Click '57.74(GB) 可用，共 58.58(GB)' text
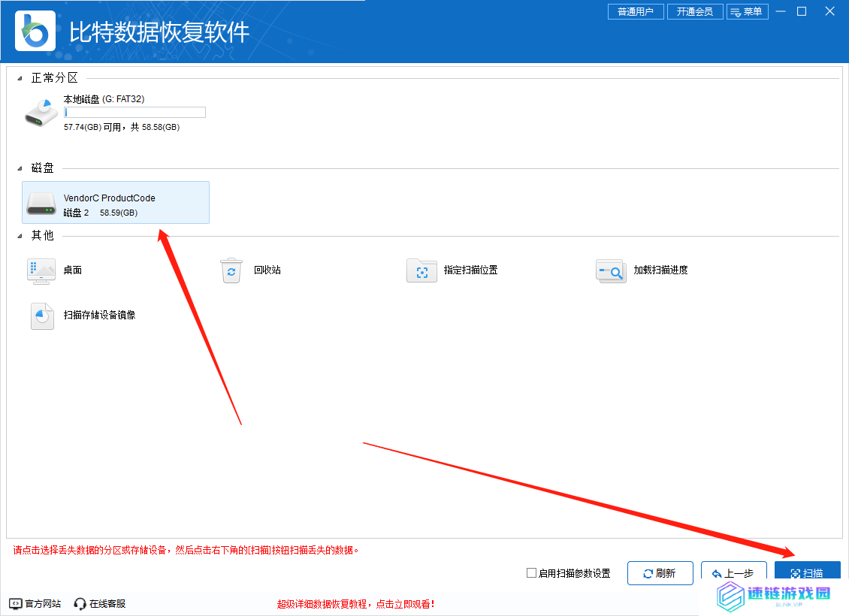 point(122,127)
